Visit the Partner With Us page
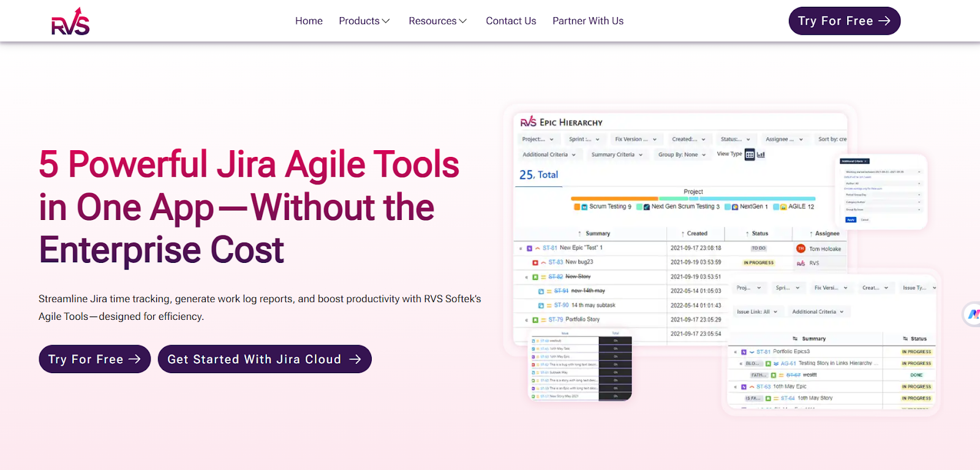Screen dimensions: 980x470 coord(588,21)
